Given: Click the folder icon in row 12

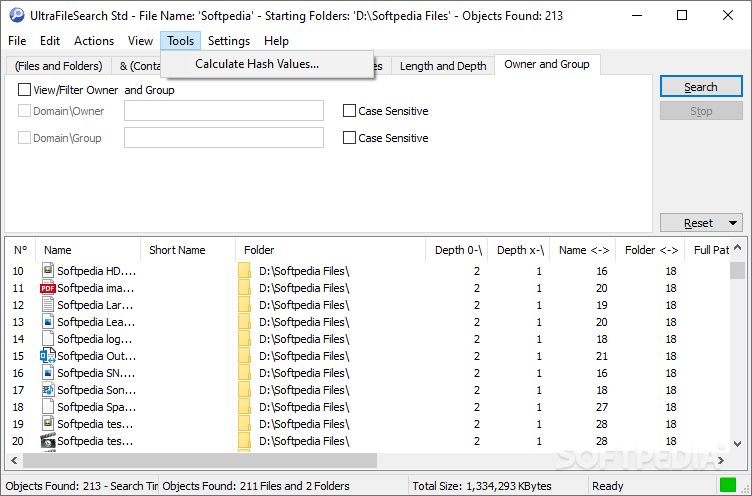Looking at the screenshot, I should point(244,305).
